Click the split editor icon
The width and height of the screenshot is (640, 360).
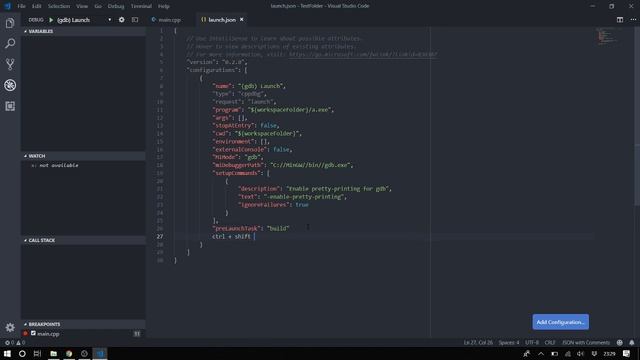tap(620, 20)
